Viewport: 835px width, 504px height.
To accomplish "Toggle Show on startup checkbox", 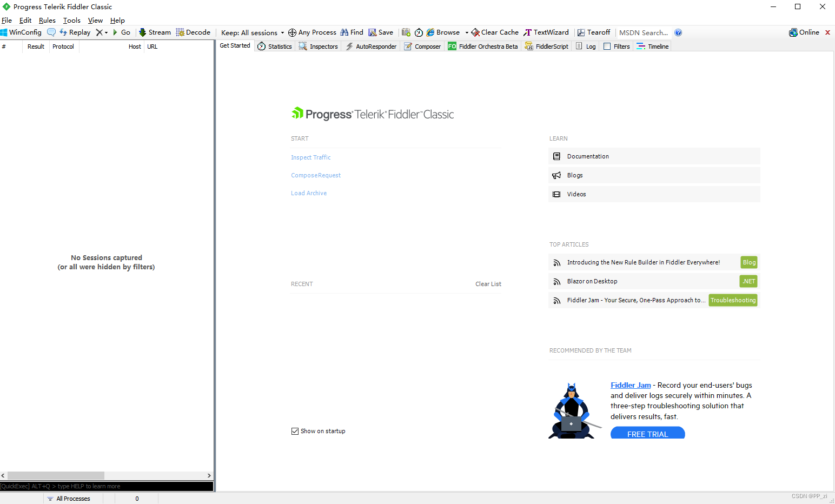I will coord(295,431).
